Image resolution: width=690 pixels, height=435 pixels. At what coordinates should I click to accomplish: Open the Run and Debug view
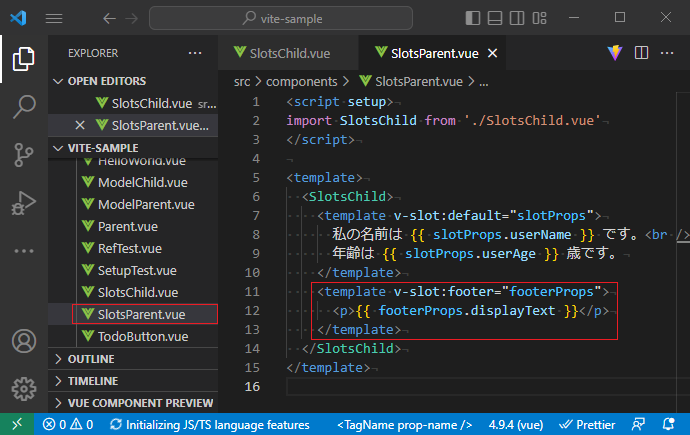24,203
